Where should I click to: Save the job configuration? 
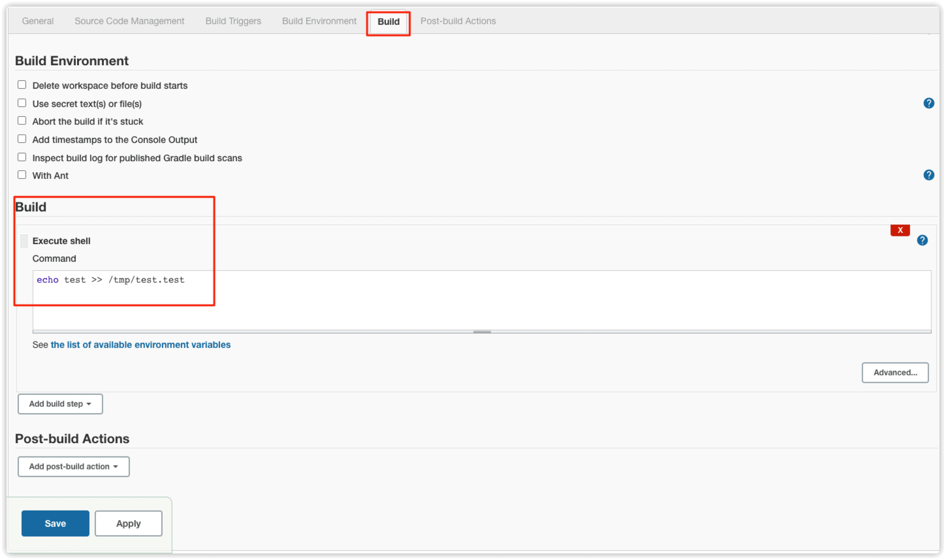coord(55,523)
